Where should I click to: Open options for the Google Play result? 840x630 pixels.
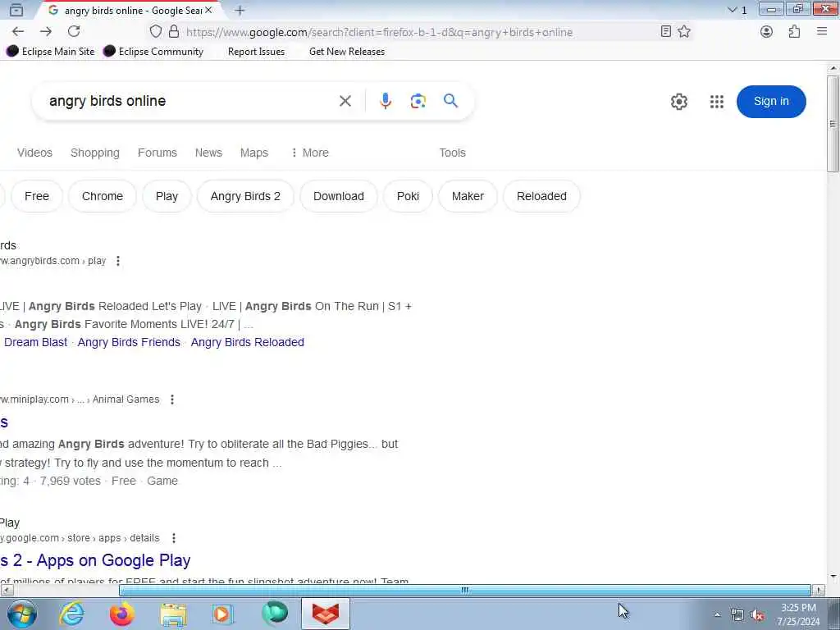[x=174, y=538]
